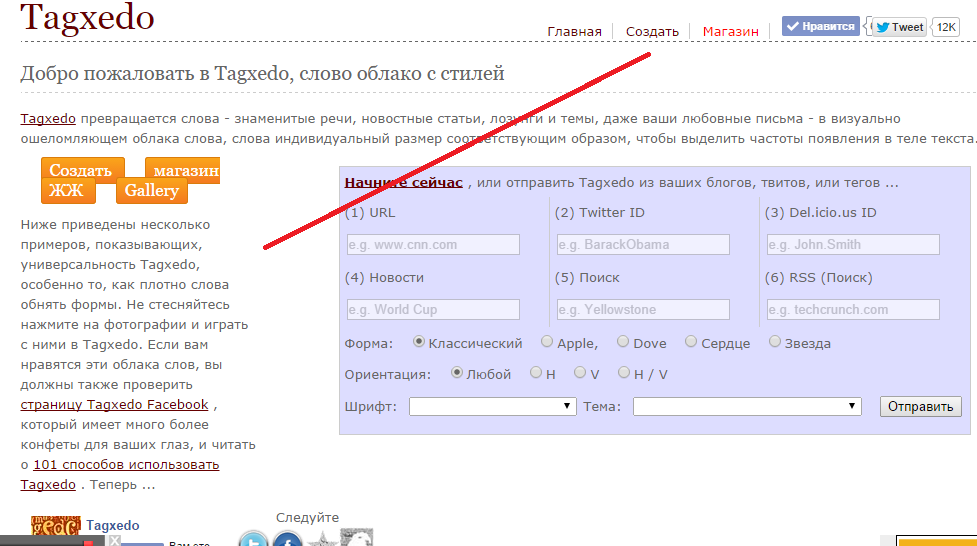Open the Главная menu item
This screenshot has width=977, height=546.
pyautogui.click(x=574, y=31)
